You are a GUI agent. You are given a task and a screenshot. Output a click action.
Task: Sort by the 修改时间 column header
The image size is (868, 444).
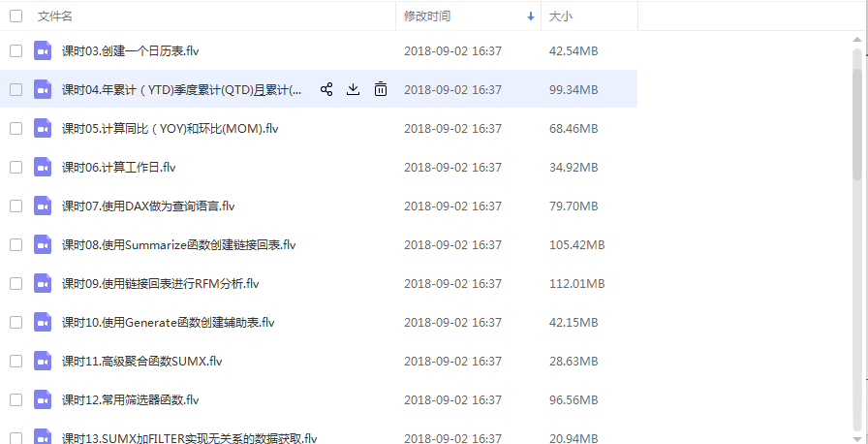[x=427, y=16]
